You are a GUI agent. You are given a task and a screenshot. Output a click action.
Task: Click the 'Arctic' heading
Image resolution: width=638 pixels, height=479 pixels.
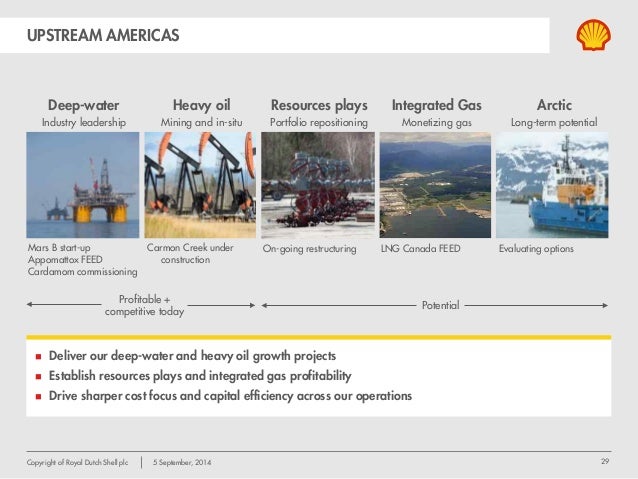(554, 105)
